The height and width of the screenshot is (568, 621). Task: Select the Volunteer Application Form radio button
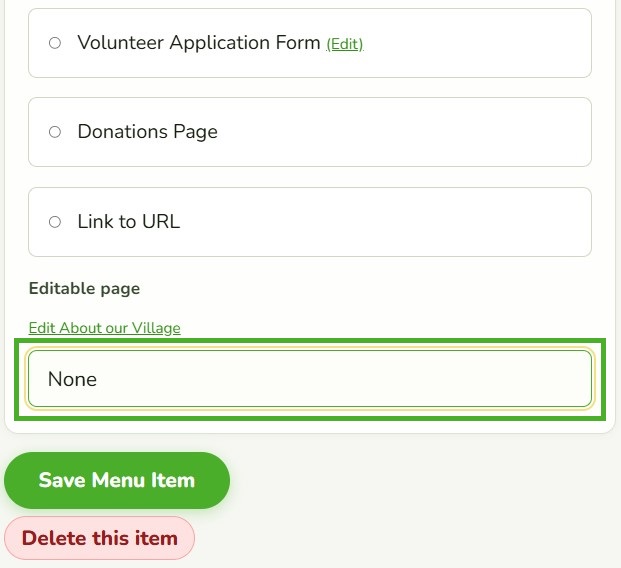(55, 43)
